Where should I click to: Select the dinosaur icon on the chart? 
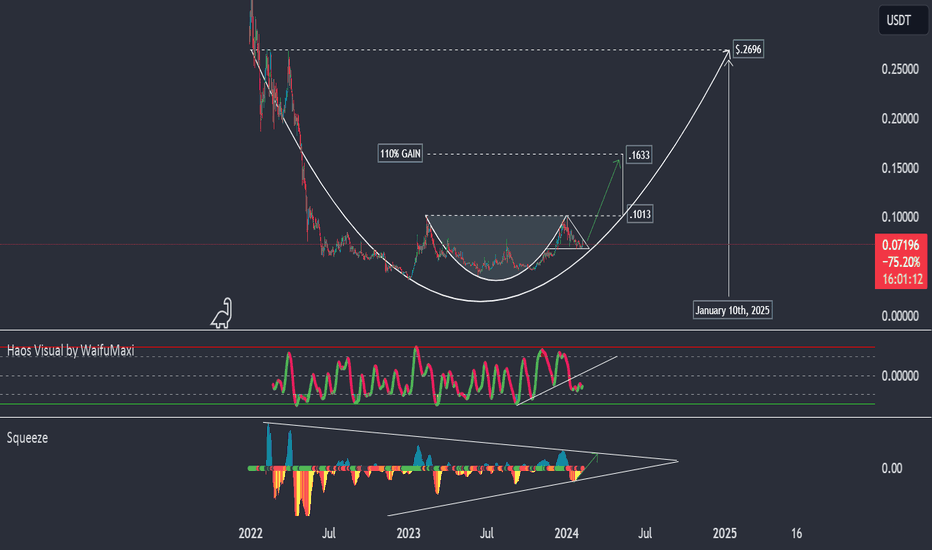click(222, 313)
